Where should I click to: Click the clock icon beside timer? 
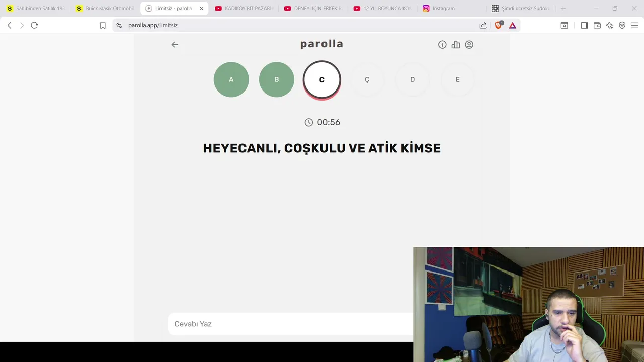point(309,122)
